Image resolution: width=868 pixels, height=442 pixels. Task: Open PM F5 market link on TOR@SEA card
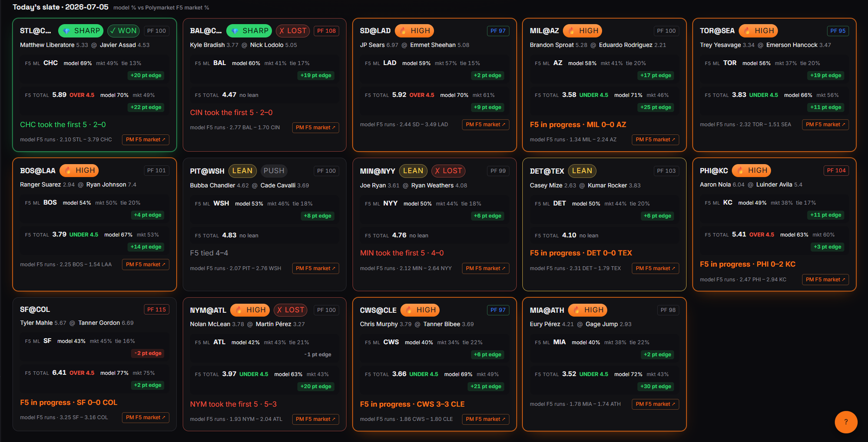coord(825,125)
